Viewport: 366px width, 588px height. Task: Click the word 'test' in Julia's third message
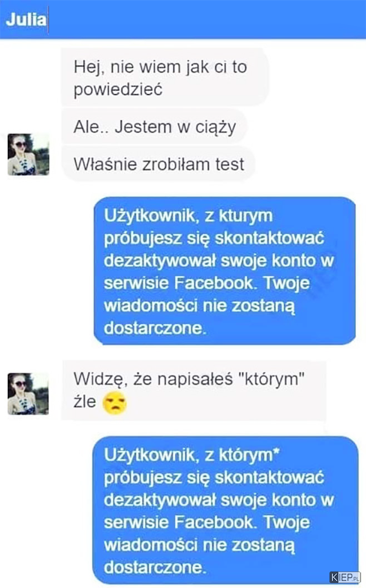coord(229,165)
